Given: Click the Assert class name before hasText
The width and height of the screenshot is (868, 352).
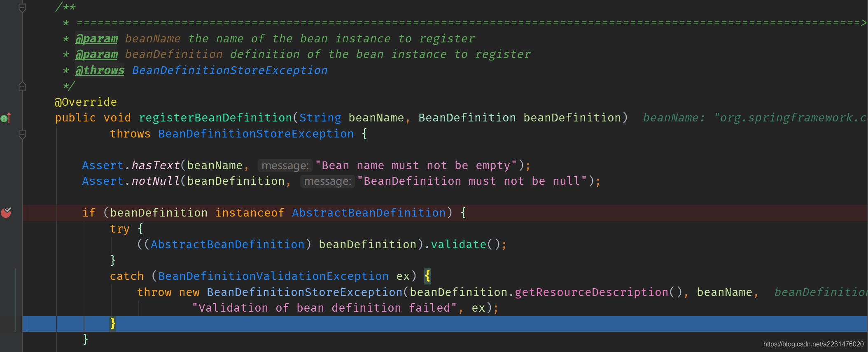Looking at the screenshot, I should point(103,166).
